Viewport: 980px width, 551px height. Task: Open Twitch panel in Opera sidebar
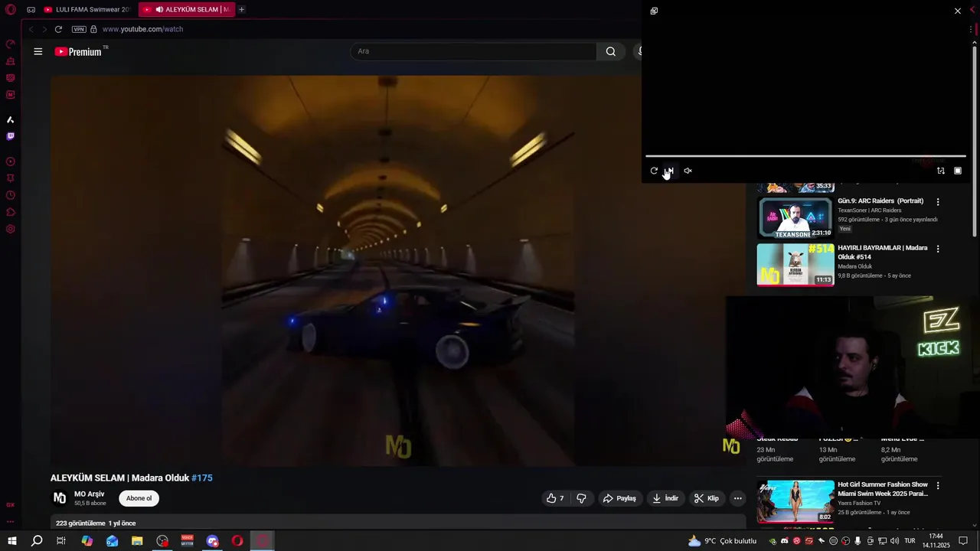(x=11, y=136)
